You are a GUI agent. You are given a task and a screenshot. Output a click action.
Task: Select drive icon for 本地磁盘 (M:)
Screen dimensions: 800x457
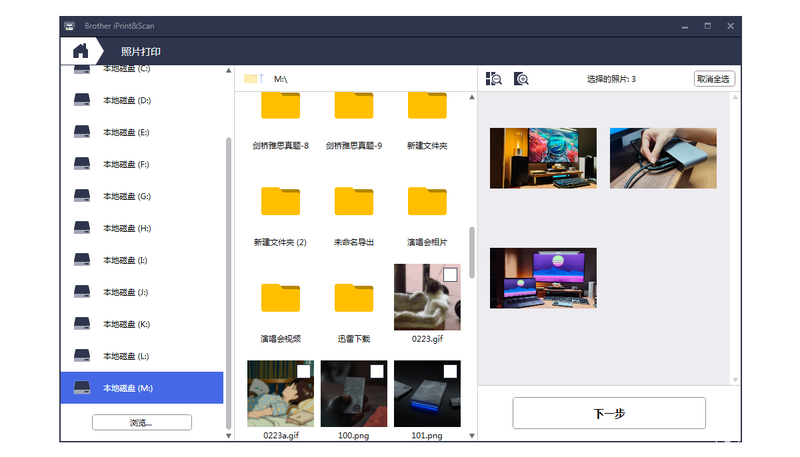[82, 388]
